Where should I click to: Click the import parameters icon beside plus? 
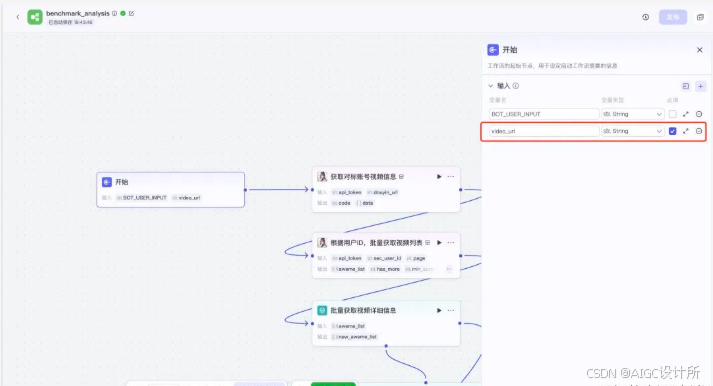click(686, 86)
